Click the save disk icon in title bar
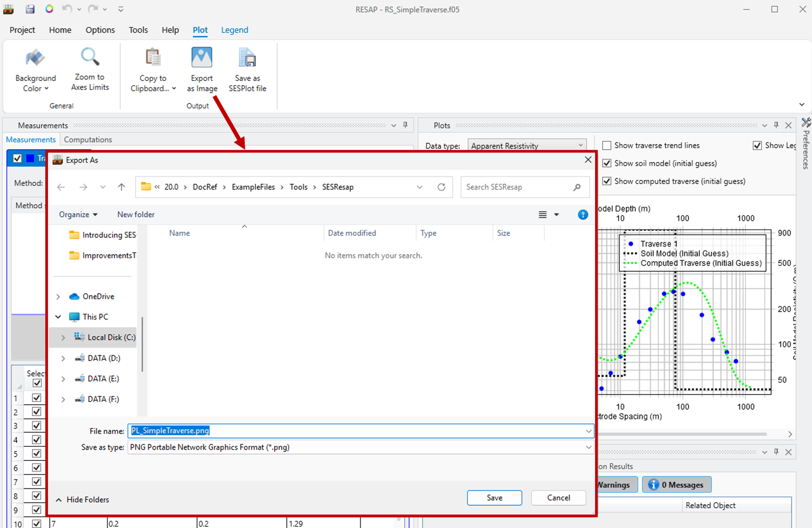Image resolution: width=812 pixels, height=528 pixels. click(30, 9)
